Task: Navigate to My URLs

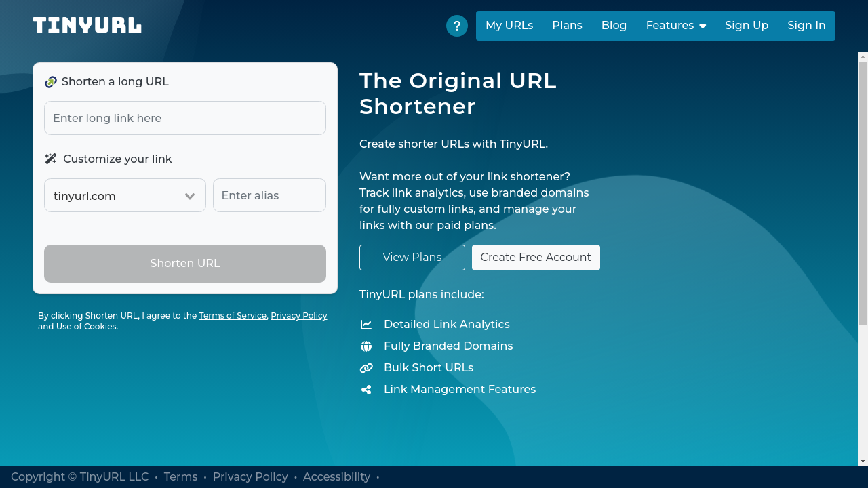Action: click(x=509, y=25)
